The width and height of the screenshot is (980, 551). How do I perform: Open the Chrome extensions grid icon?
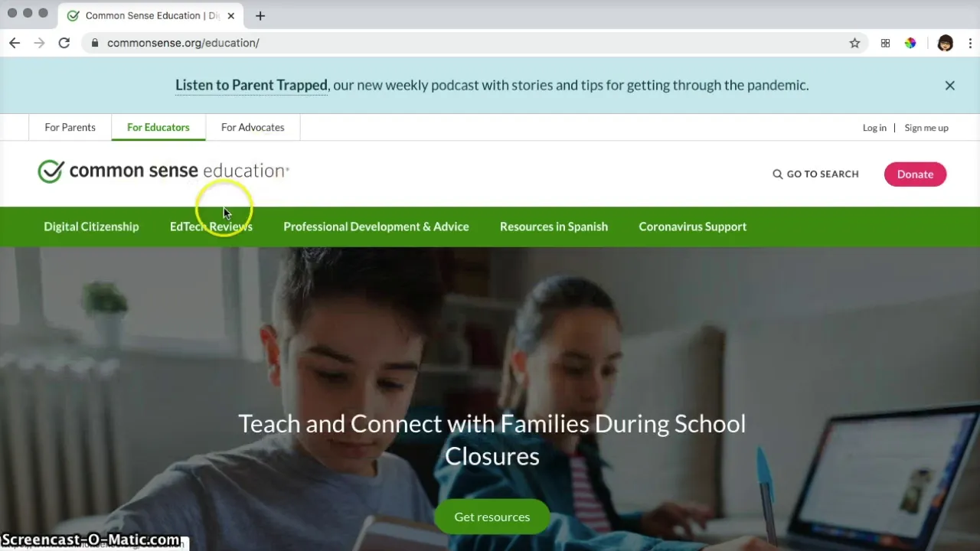coord(885,43)
